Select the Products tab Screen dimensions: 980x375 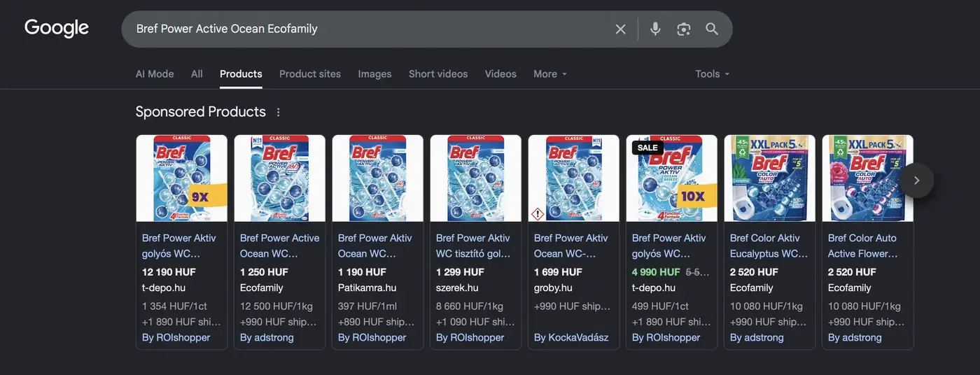click(241, 73)
